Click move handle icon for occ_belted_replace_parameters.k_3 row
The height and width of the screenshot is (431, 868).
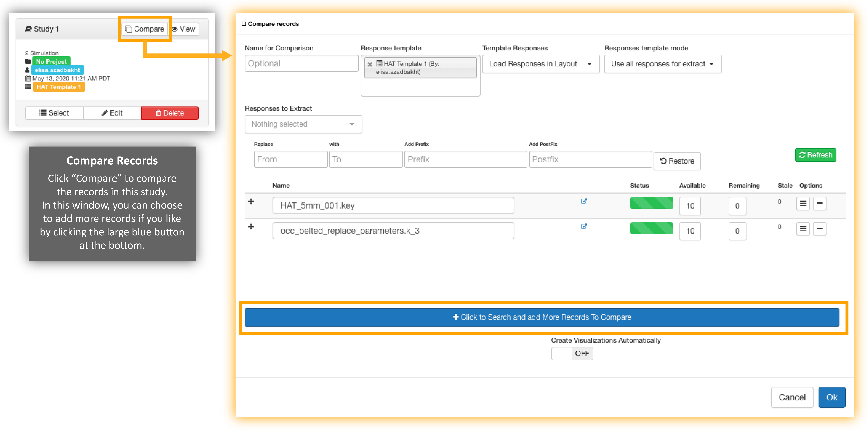pos(251,227)
